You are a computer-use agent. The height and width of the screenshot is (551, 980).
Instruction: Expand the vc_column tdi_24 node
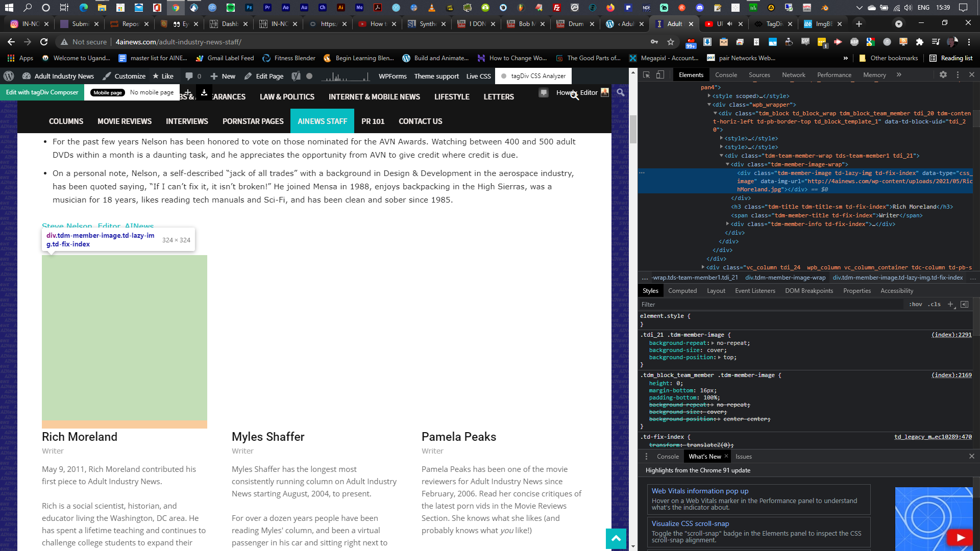coord(703,267)
